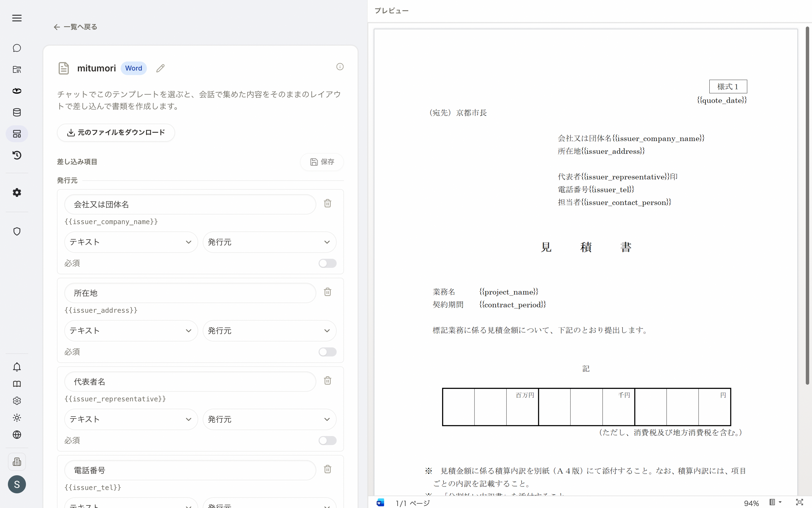812x508 pixels.
Task: Open the 発行元 group dropdown for 会社又は団体名
Action: (x=269, y=242)
